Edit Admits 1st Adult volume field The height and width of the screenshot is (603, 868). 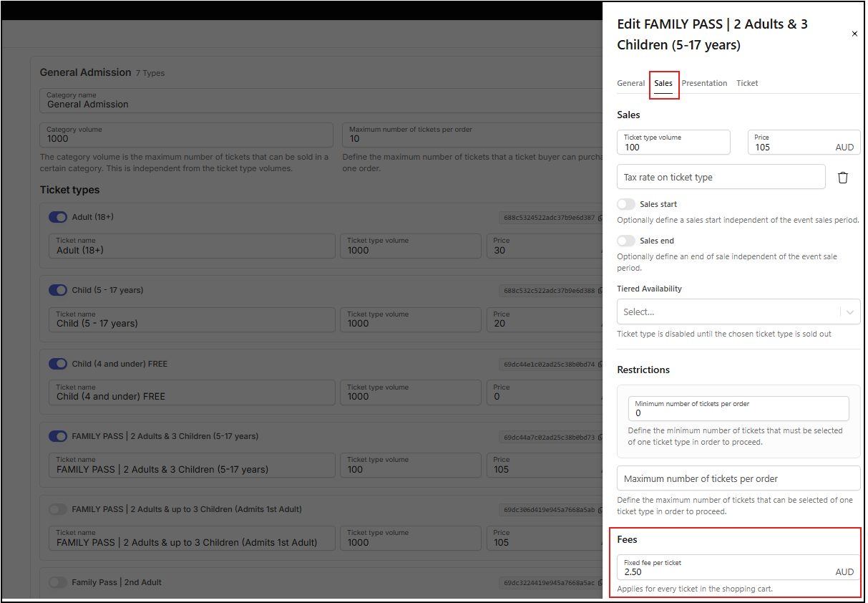coord(411,538)
